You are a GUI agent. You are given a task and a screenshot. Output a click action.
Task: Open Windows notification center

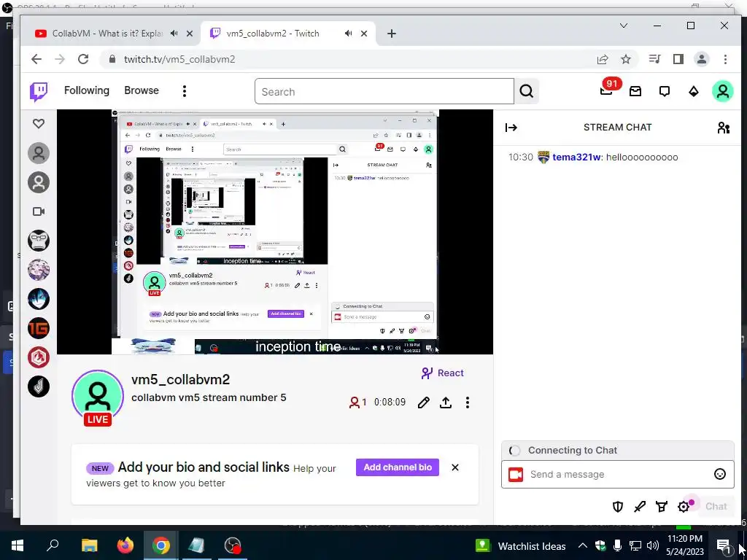click(x=724, y=545)
